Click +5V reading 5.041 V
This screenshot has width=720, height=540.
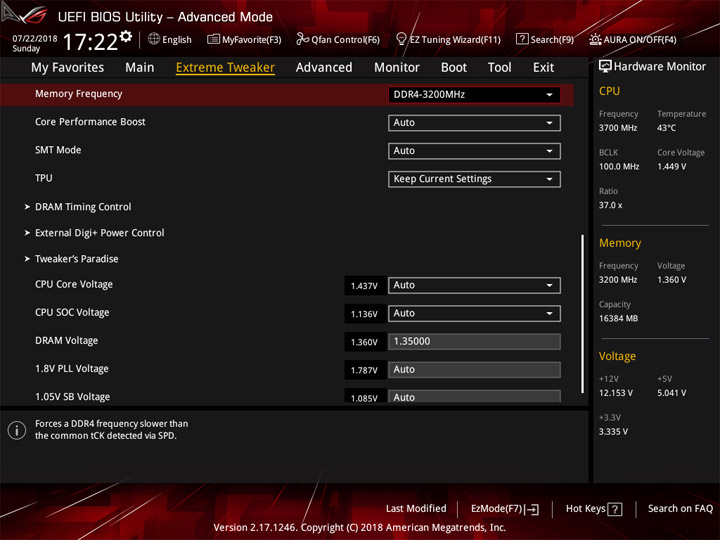coord(671,393)
